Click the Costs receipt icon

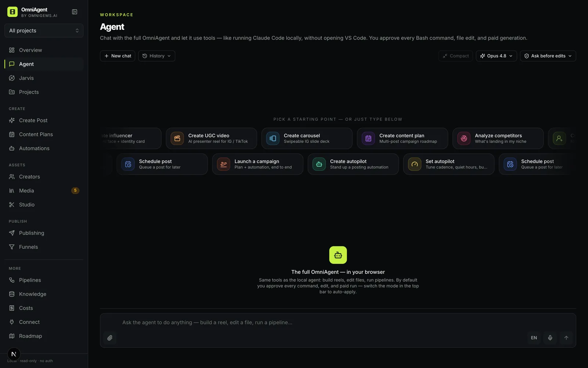coord(12,308)
